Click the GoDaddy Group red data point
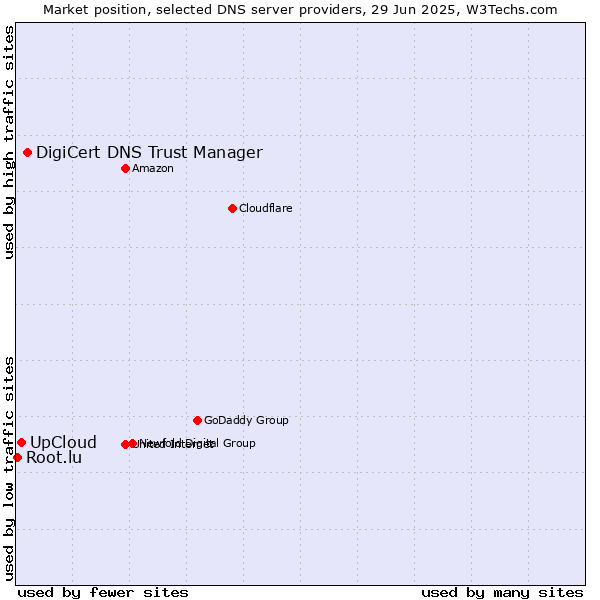The height and width of the screenshot is (600, 600). (x=197, y=421)
